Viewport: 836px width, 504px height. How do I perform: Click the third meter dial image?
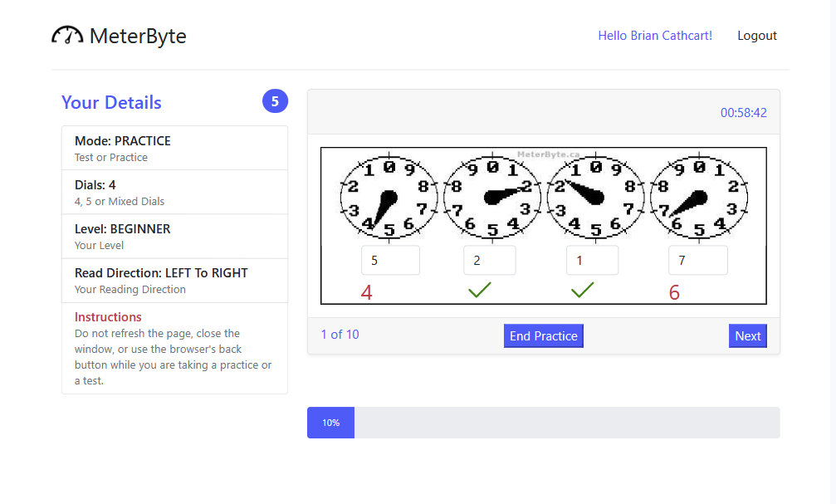tap(595, 198)
